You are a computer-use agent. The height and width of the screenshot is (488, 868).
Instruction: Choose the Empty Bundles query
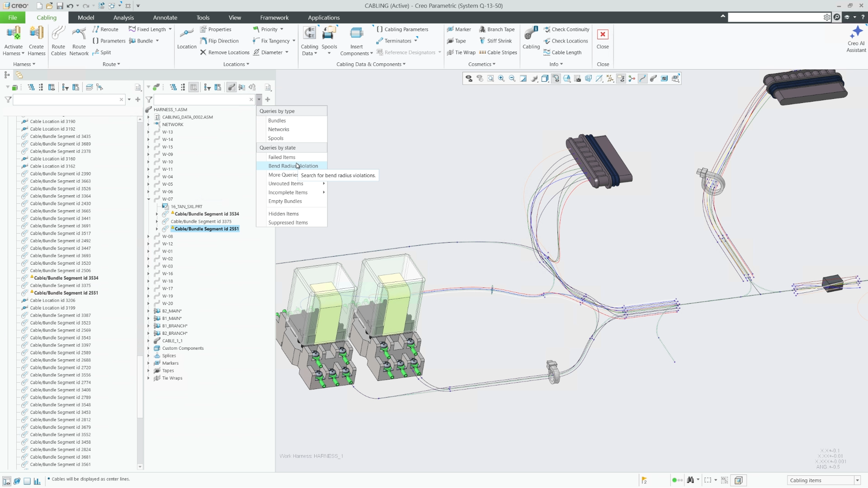[x=292, y=201]
